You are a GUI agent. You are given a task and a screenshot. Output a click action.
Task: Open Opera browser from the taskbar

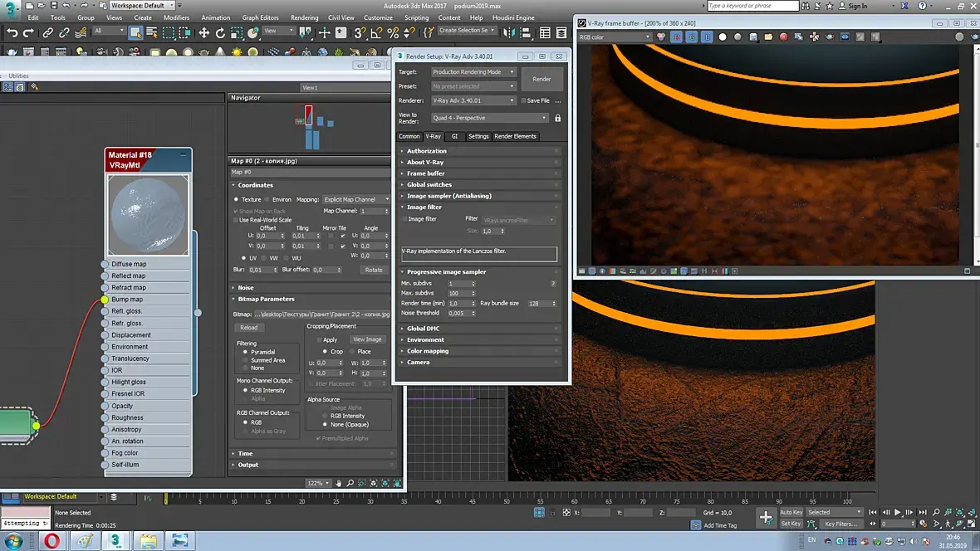[x=52, y=540]
